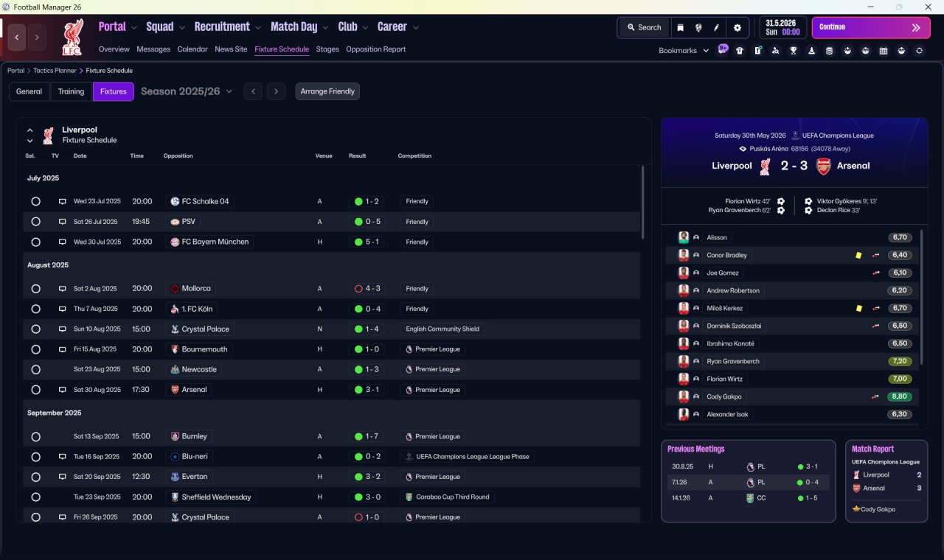Select the Blu-neri fixture radio button

click(x=35, y=457)
